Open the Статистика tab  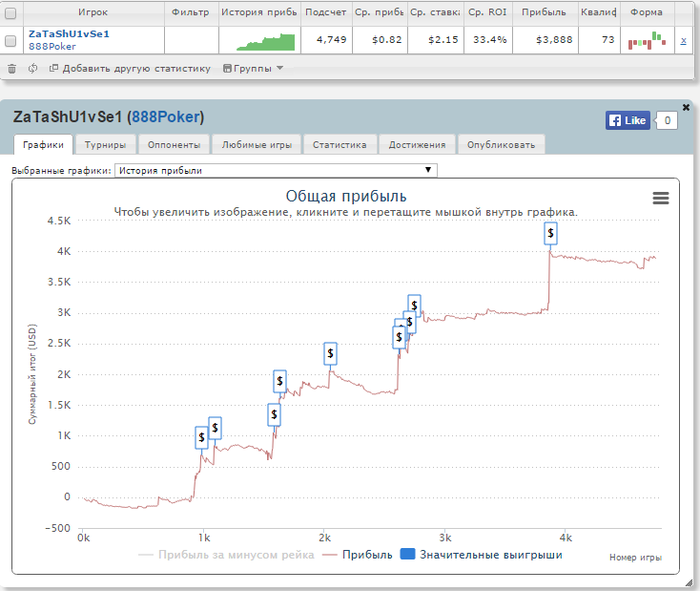340,145
